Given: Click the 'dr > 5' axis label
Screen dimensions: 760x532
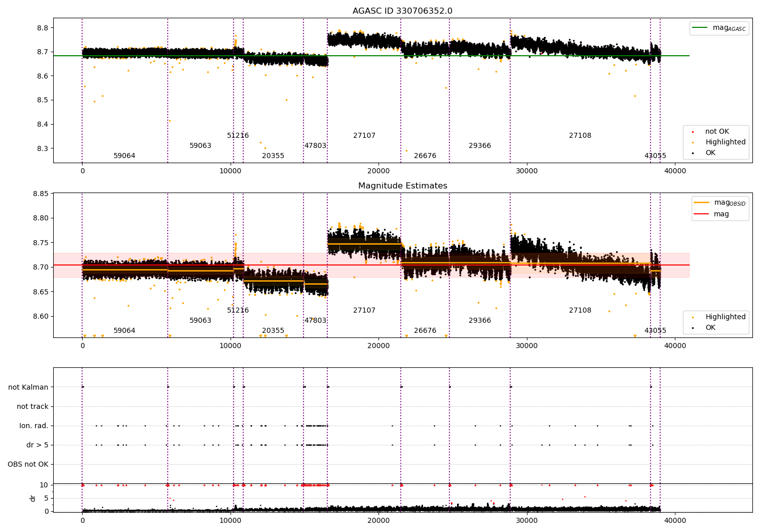Looking at the screenshot, I should point(37,445).
